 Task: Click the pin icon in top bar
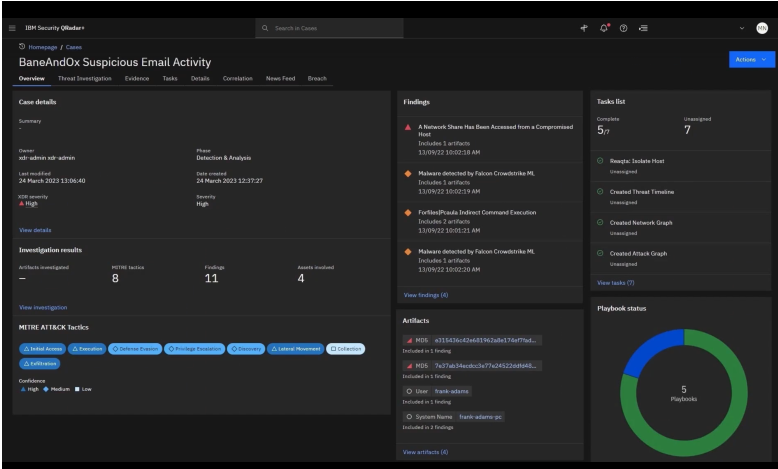(x=584, y=28)
